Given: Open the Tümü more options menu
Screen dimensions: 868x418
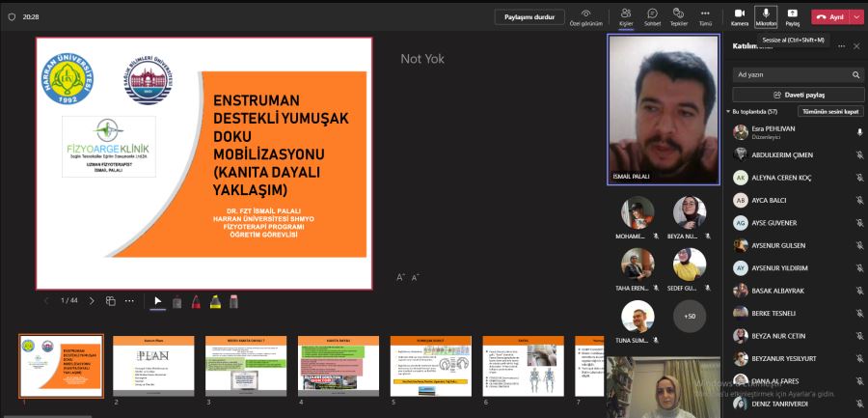Looking at the screenshot, I should point(705,16).
